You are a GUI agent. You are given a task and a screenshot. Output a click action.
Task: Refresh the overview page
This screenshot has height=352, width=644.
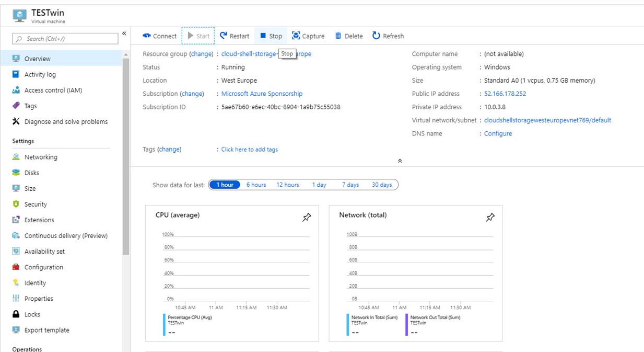[x=388, y=36]
